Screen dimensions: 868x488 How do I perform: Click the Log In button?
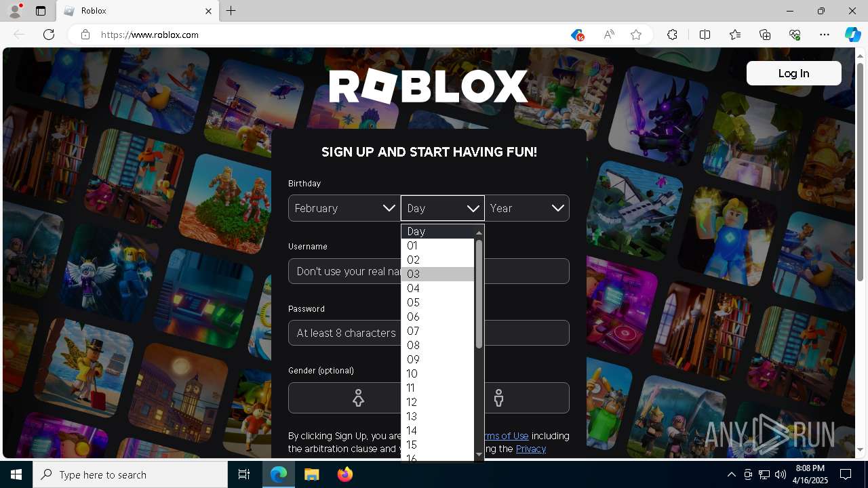click(x=794, y=73)
